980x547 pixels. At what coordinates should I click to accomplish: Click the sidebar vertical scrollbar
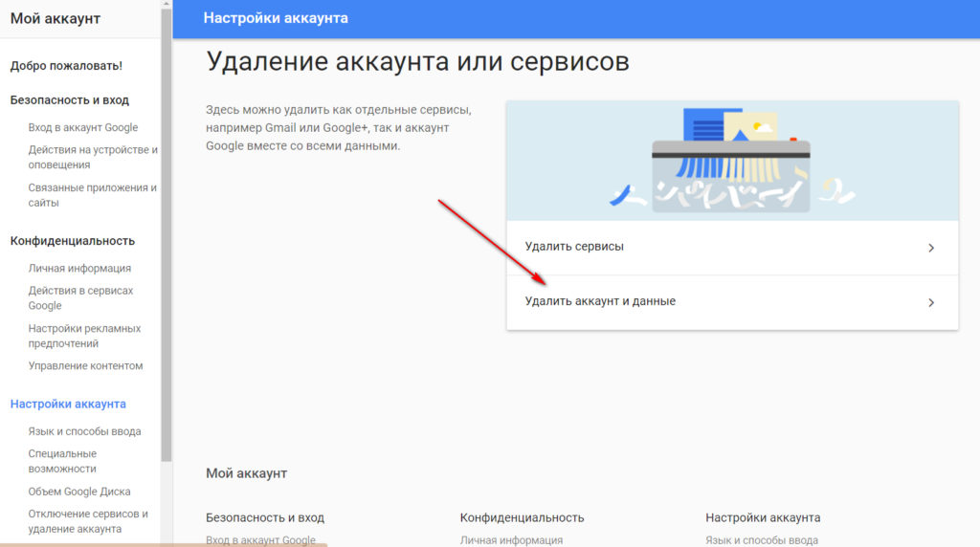pos(167,235)
